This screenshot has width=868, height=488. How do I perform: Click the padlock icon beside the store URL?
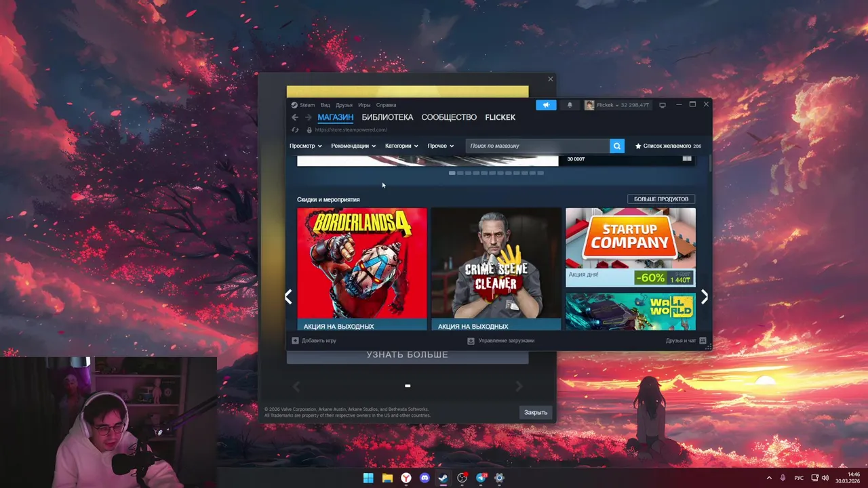pos(309,130)
